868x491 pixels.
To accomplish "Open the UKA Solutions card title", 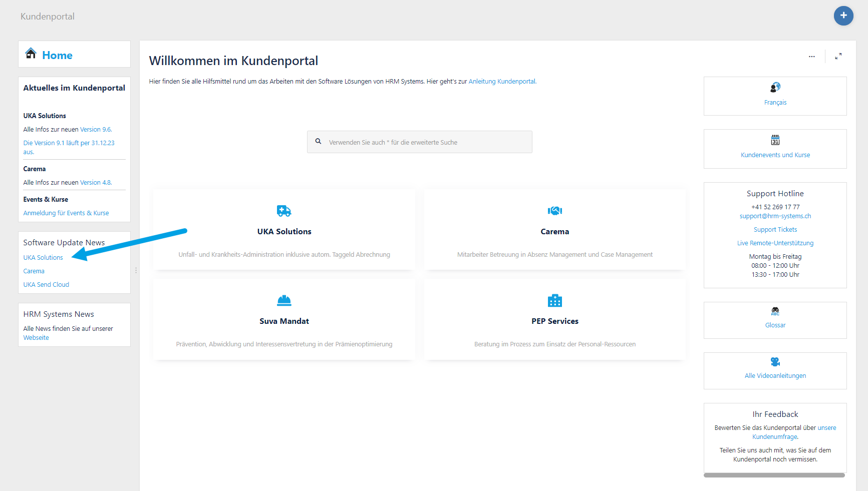I will coord(284,231).
